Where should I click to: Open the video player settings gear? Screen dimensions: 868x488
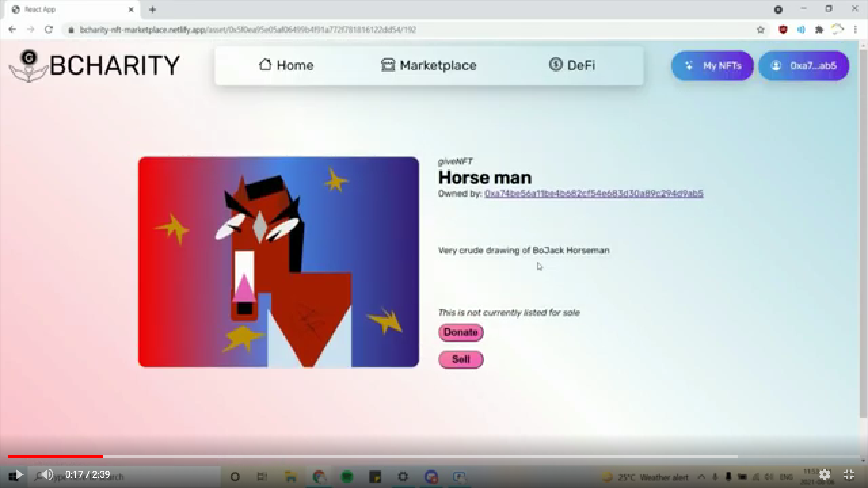click(825, 474)
